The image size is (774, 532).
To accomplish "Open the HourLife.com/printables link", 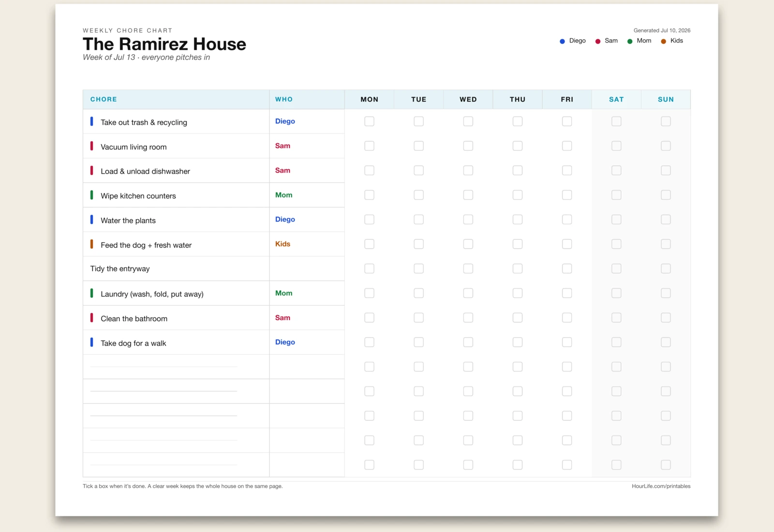I will tap(661, 486).
